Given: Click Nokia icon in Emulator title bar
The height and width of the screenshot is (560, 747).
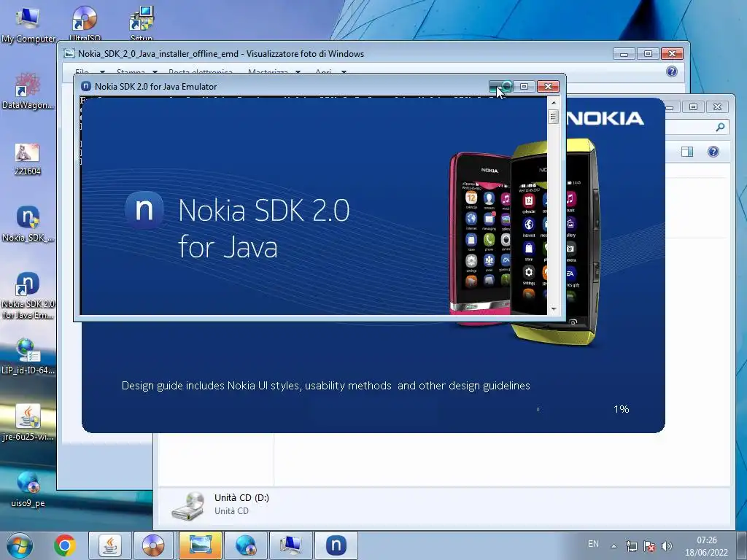Looking at the screenshot, I should pyautogui.click(x=86, y=86).
